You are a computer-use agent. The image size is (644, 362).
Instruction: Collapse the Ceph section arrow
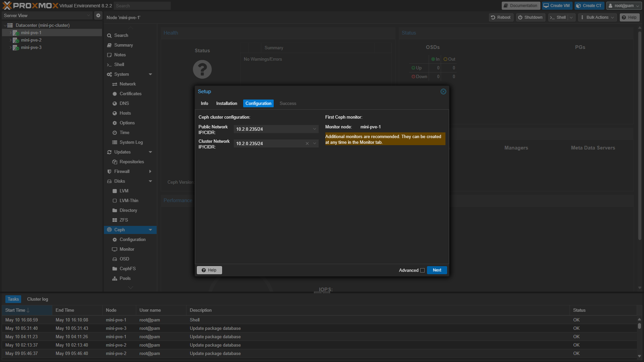click(150, 230)
